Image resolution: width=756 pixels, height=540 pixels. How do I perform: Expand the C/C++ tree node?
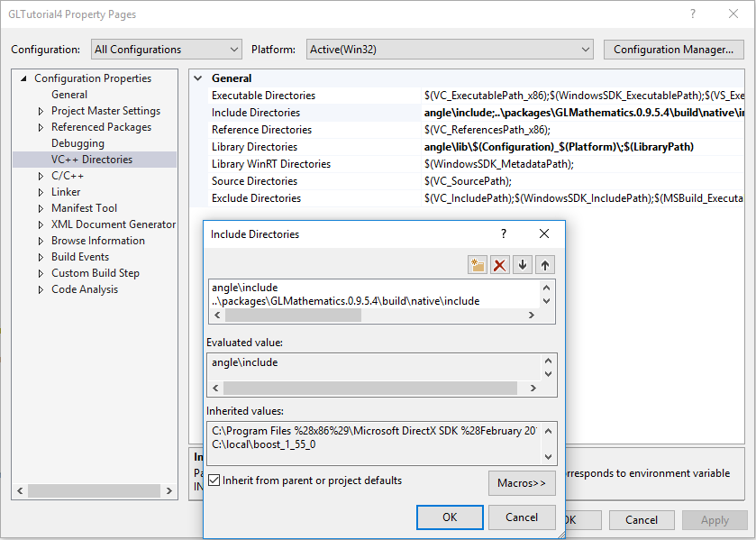coord(41,176)
